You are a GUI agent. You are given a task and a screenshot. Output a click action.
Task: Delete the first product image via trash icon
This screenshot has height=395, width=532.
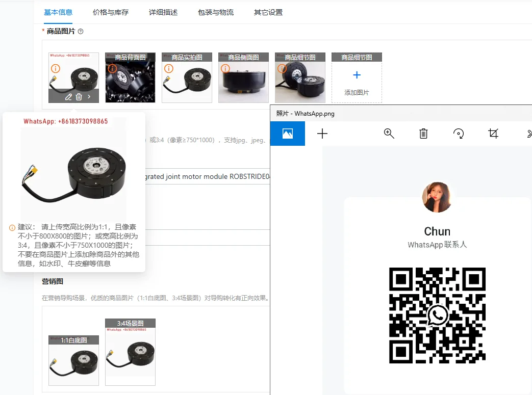tap(79, 97)
